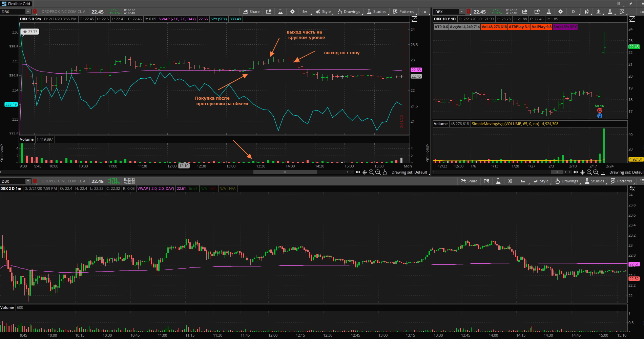This screenshot has height=339, width=644.
Task: Click dollar-sign icon in daily chart toolbar
Action: coord(598,12)
